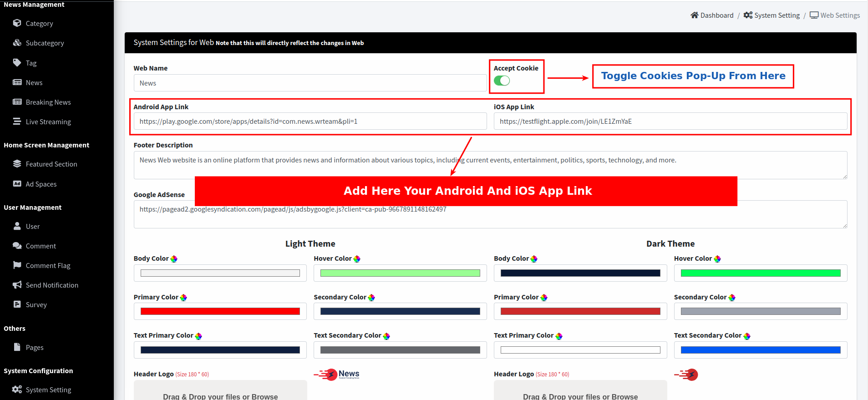Open the Light Theme Primary Color red swatch
This screenshot has width=868, height=400.
click(x=220, y=312)
